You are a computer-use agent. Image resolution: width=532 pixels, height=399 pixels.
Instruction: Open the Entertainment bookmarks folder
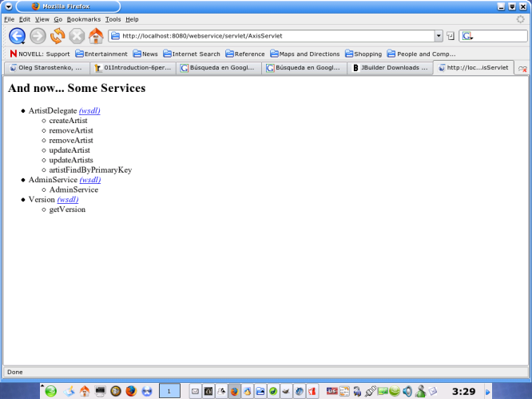[101, 54]
